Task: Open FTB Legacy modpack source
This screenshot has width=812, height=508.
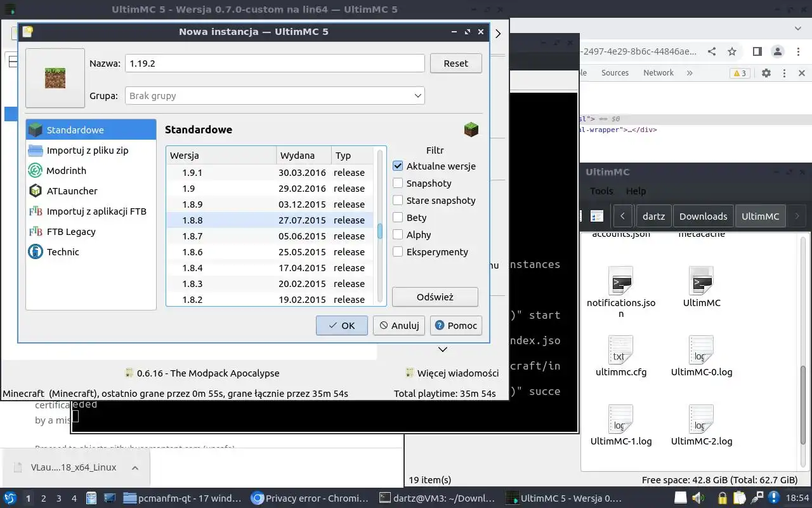Action: [91, 232]
